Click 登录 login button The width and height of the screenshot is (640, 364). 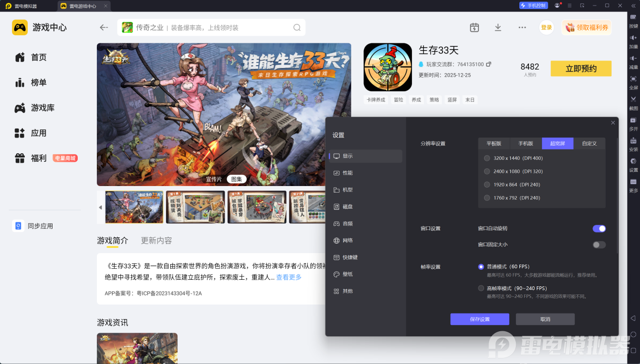[547, 28]
